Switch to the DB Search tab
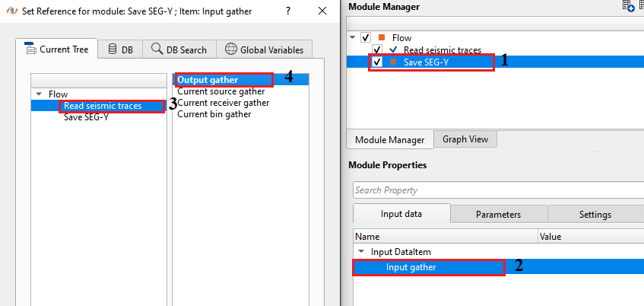 pos(179,49)
